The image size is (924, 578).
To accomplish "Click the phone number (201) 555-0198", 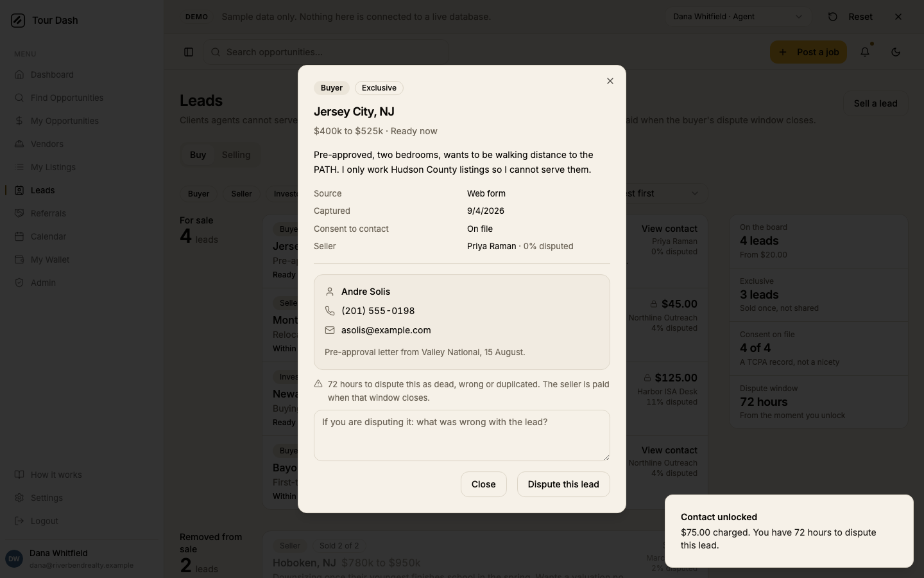I will pos(378,311).
